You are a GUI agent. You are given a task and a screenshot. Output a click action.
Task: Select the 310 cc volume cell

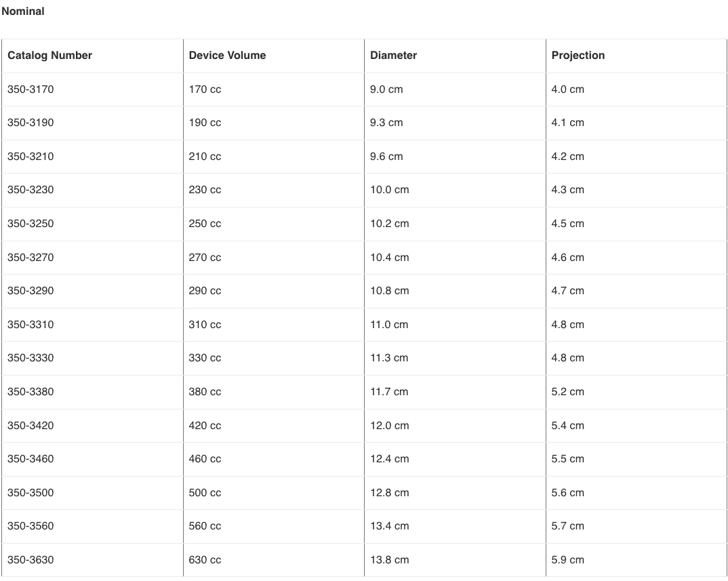[205, 325]
